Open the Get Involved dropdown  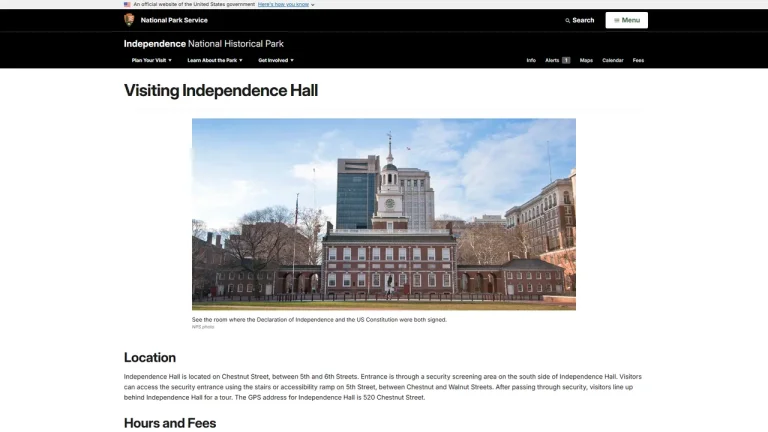tap(276, 60)
